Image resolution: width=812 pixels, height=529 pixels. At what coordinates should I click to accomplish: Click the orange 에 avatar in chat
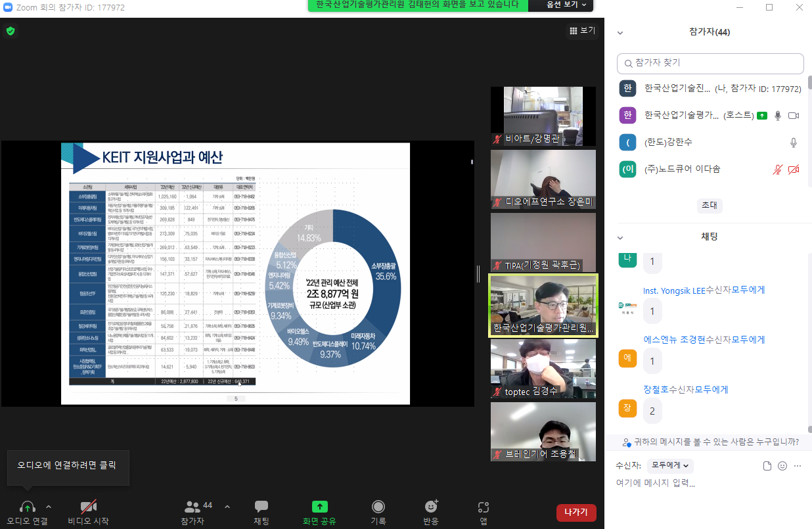[x=628, y=358]
